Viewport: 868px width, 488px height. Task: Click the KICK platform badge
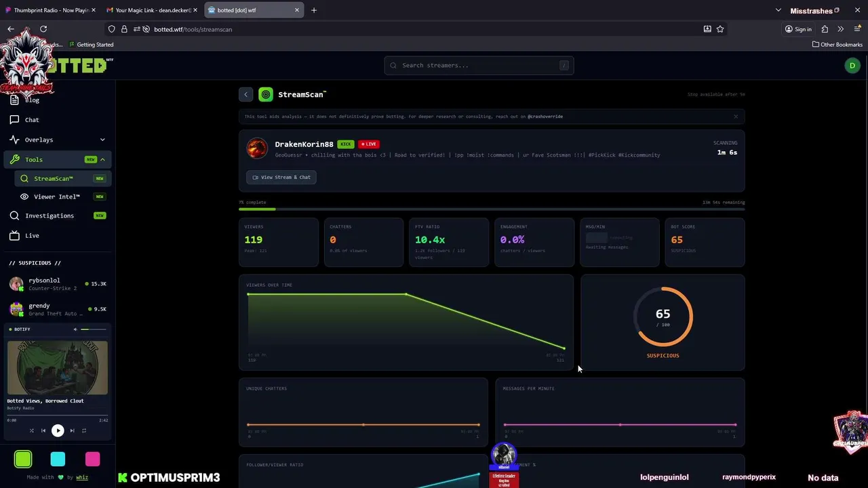(x=346, y=144)
